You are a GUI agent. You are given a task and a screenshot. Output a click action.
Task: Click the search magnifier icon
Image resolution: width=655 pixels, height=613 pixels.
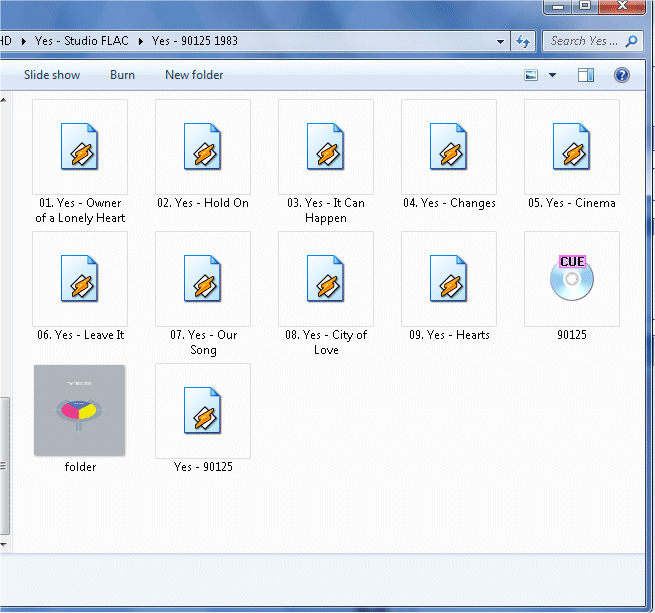[631, 41]
